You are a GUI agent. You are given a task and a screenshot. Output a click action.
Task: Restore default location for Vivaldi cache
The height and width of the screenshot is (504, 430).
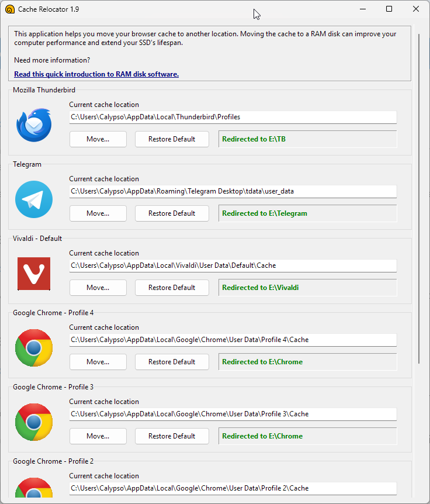coord(172,288)
